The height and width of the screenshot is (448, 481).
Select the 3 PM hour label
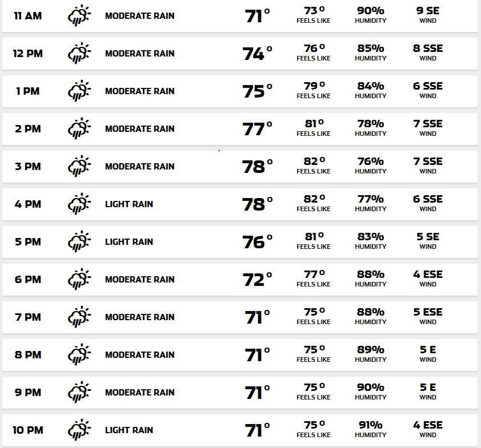pos(28,167)
